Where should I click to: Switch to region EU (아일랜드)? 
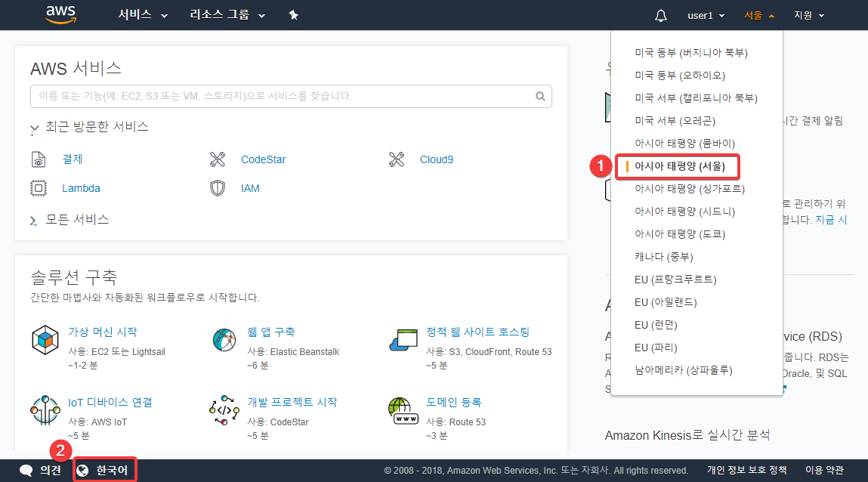[666, 302]
